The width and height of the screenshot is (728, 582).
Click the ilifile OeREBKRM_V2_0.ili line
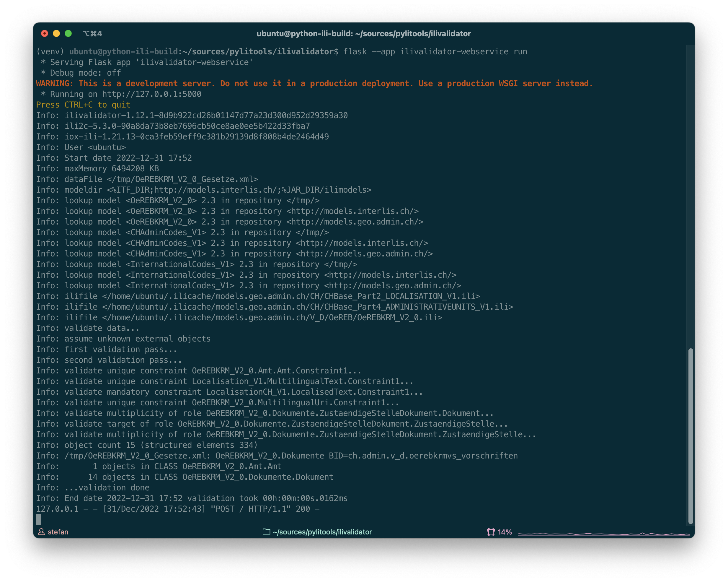tap(239, 318)
